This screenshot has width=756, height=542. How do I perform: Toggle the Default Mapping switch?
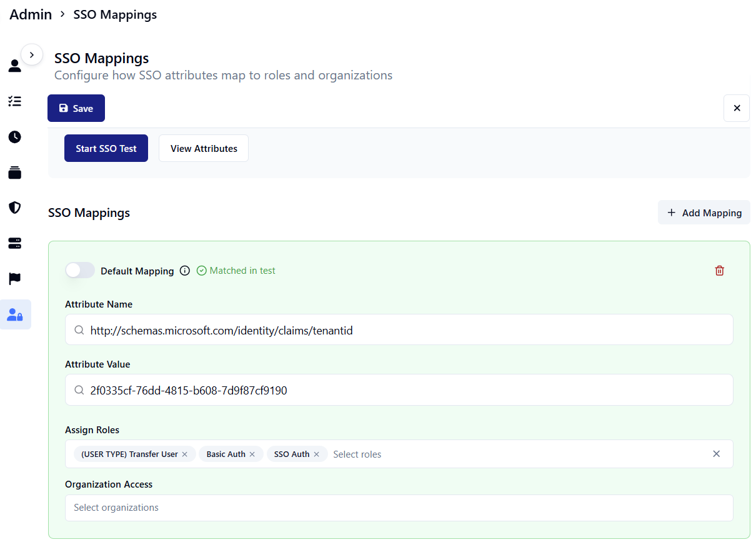tap(80, 270)
